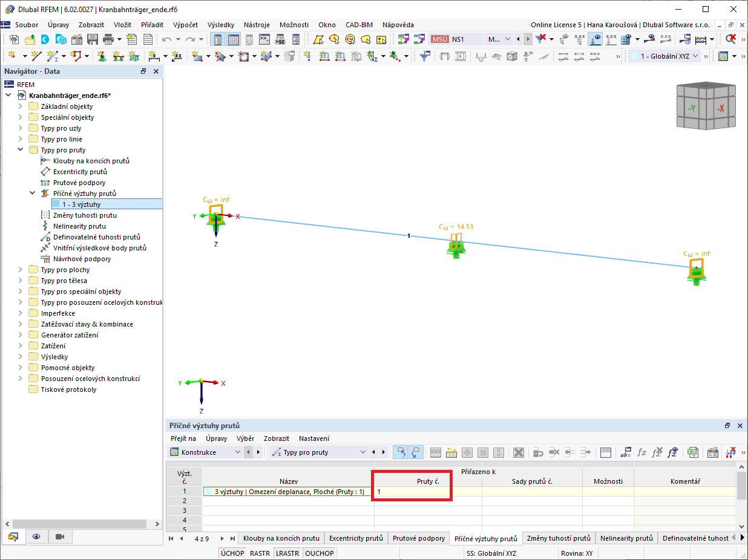Screen dimensions: 748x560
Task: Toggle the Tables panel display button
Action: 234,39
